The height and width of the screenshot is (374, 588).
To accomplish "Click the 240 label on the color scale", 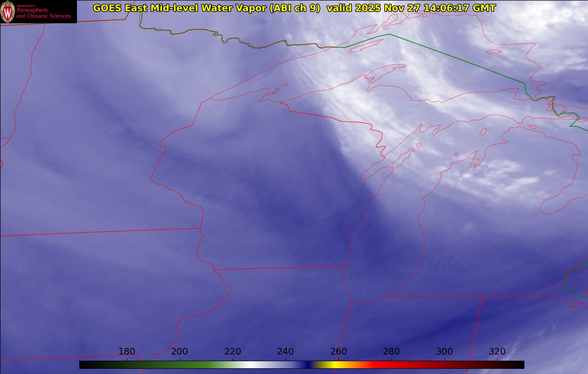I will 285,352.
